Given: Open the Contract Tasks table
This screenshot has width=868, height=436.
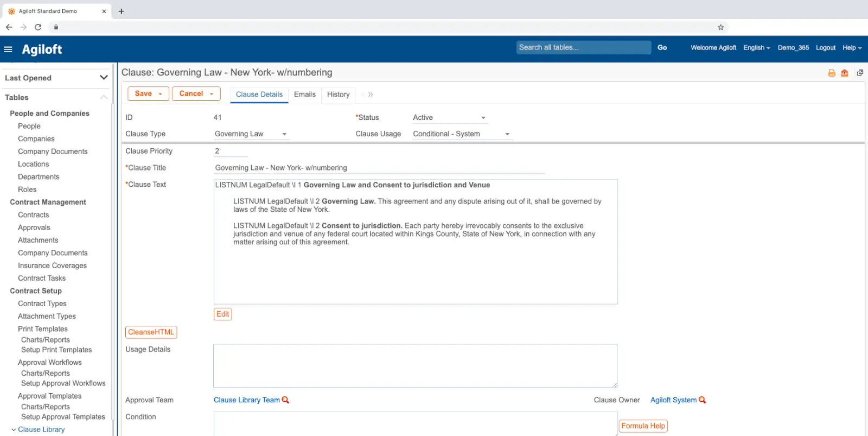Looking at the screenshot, I should pos(42,278).
